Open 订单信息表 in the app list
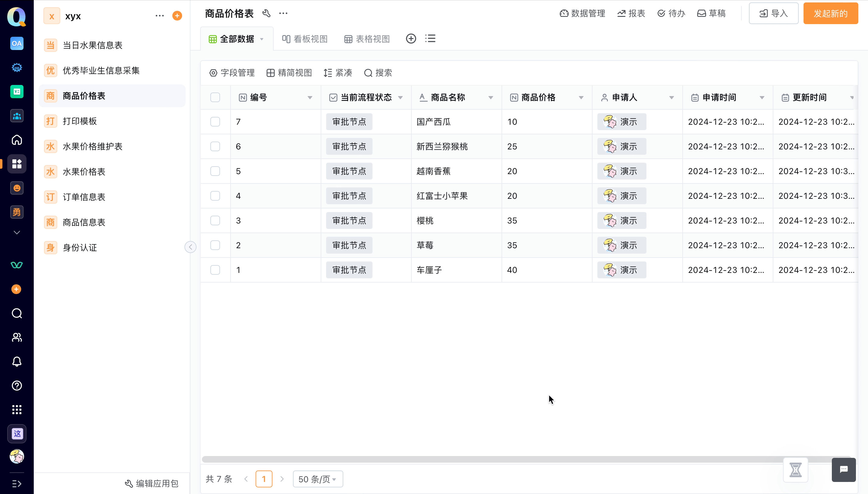The width and height of the screenshot is (868, 494). [x=112, y=197]
